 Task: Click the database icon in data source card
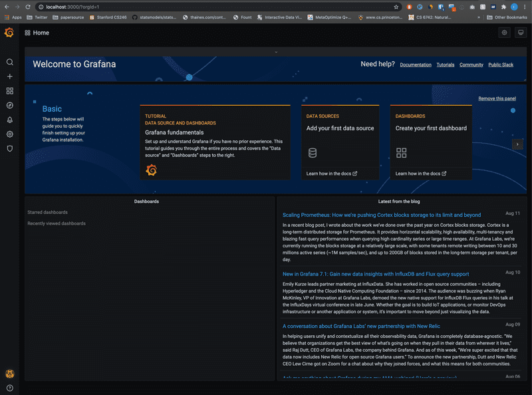click(x=313, y=153)
